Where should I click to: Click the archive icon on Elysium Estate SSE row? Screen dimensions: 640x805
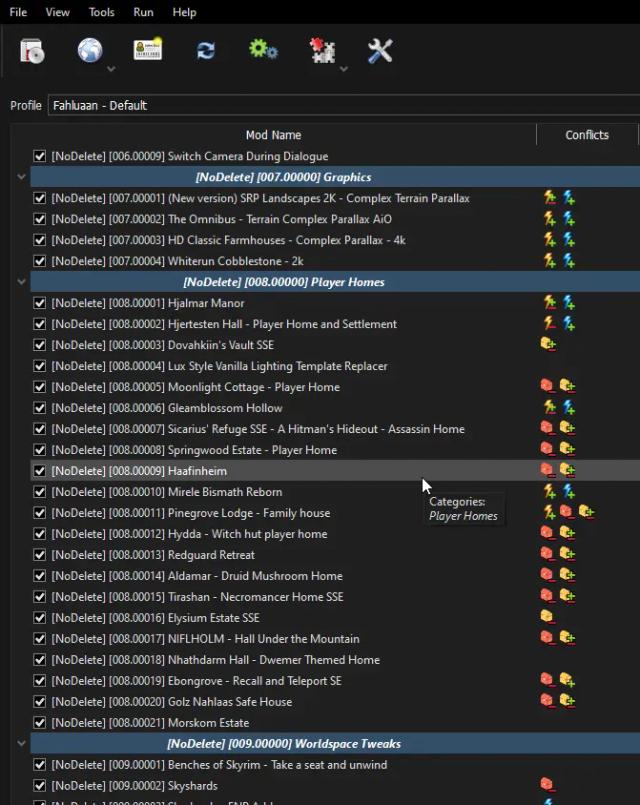pos(547,616)
